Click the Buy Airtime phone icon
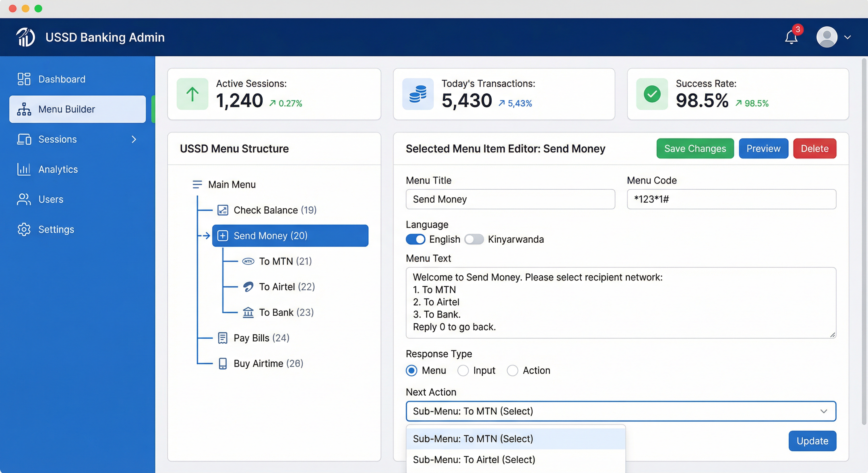 click(222, 364)
